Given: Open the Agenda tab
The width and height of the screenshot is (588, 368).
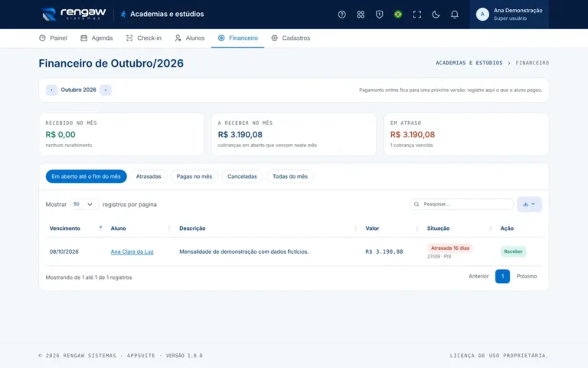Looking at the screenshot, I should pos(96,38).
